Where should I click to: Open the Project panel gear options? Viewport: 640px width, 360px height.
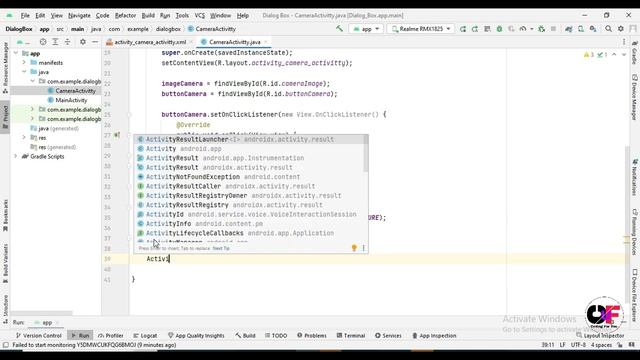pyautogui.click(x=82, y=42)
